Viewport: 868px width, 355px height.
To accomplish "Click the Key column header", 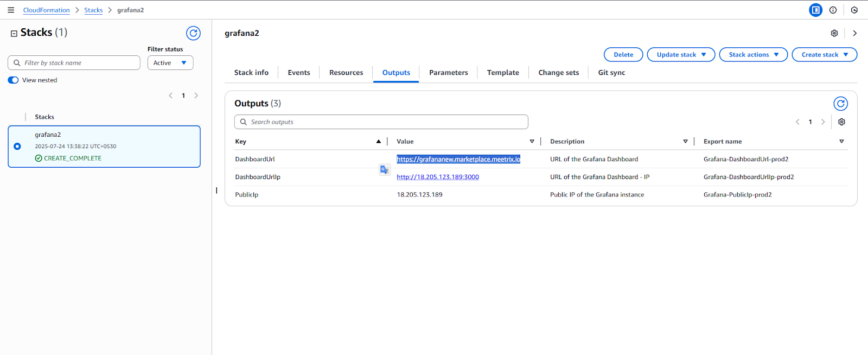I will point(240,142).
